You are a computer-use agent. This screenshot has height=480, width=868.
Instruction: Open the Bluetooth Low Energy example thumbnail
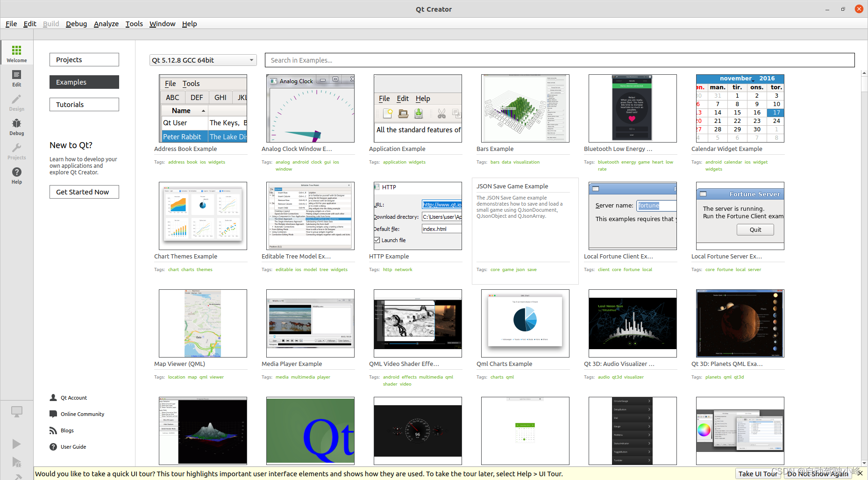click(633, 108)
